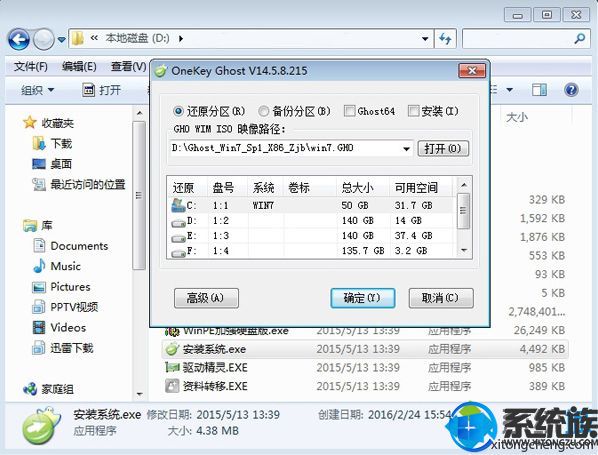
Task: Toggle the preview pane icon
Action: (x=539, y=90)
